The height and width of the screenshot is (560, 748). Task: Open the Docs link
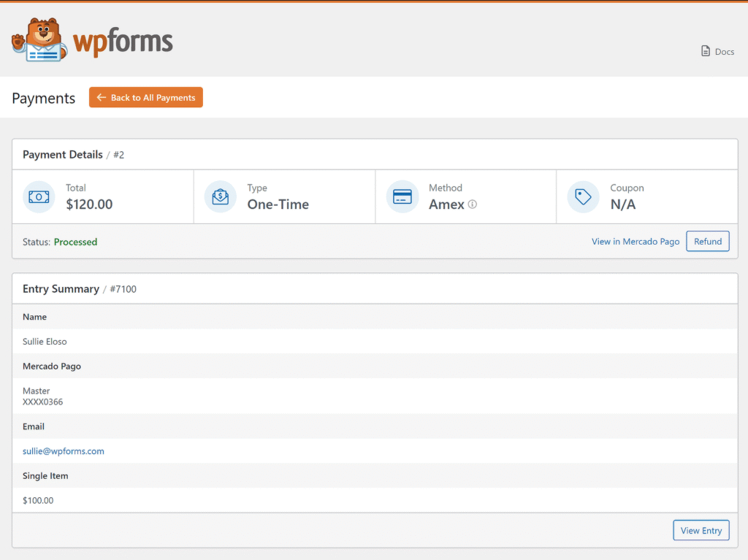tap(717, 52)
